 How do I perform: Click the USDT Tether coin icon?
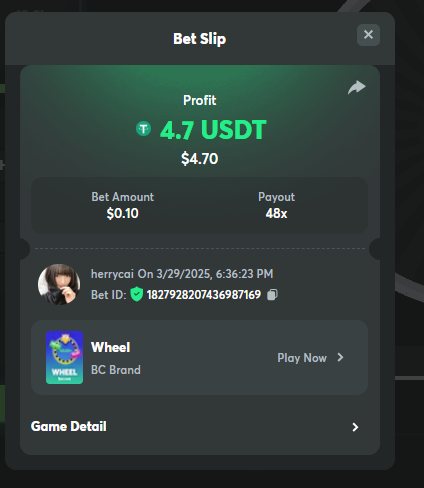pos(144,129)
